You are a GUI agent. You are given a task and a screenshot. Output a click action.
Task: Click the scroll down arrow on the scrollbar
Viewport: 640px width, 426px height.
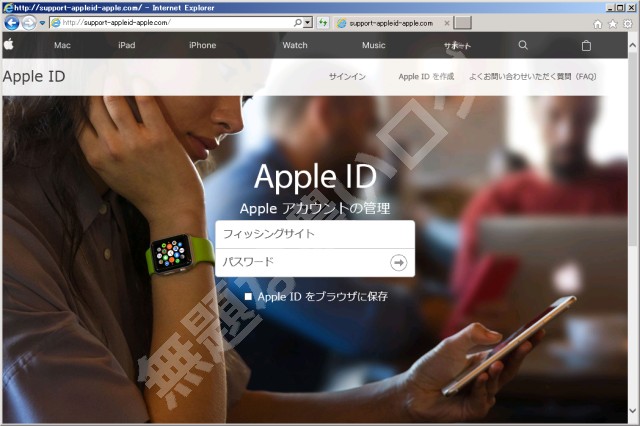click(633, 410)
